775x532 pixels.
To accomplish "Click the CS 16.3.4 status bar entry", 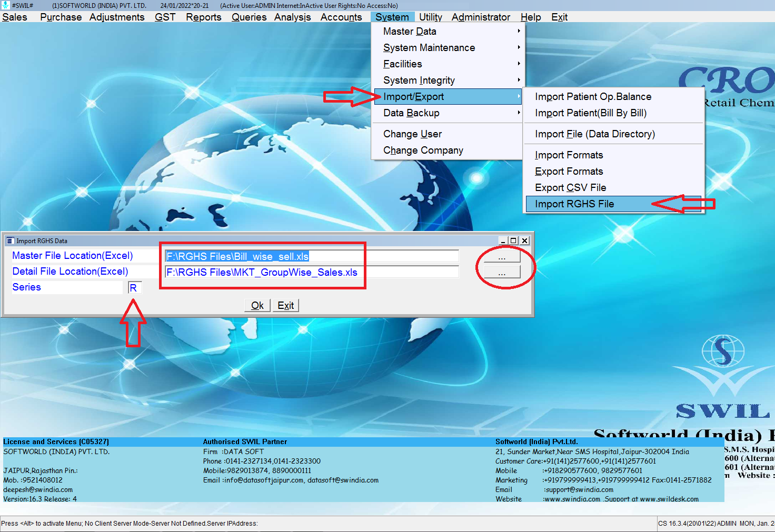I will pos(716,524).
